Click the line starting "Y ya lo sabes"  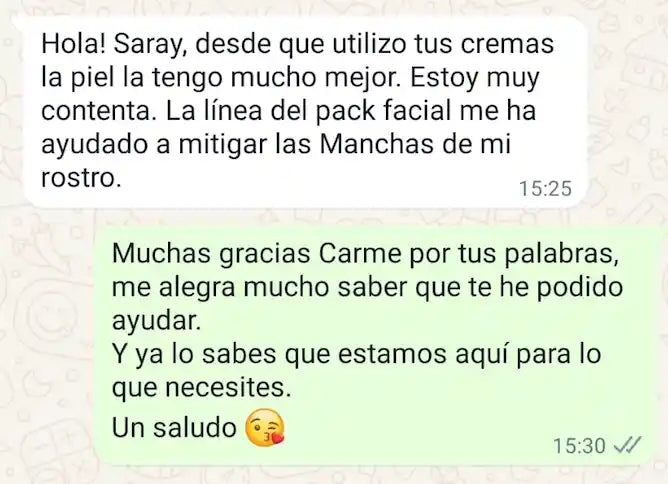click(356, 355)
